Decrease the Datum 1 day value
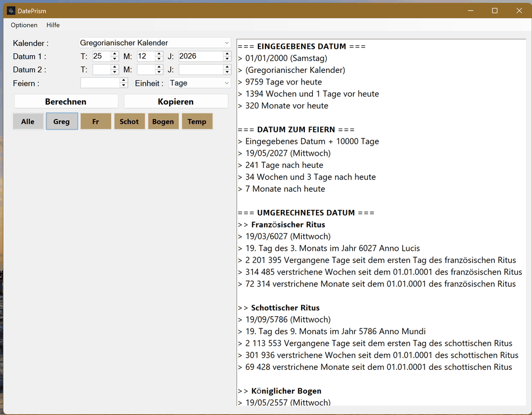The height and width of the screenshot is (415, 532). (x=115, y=58)
